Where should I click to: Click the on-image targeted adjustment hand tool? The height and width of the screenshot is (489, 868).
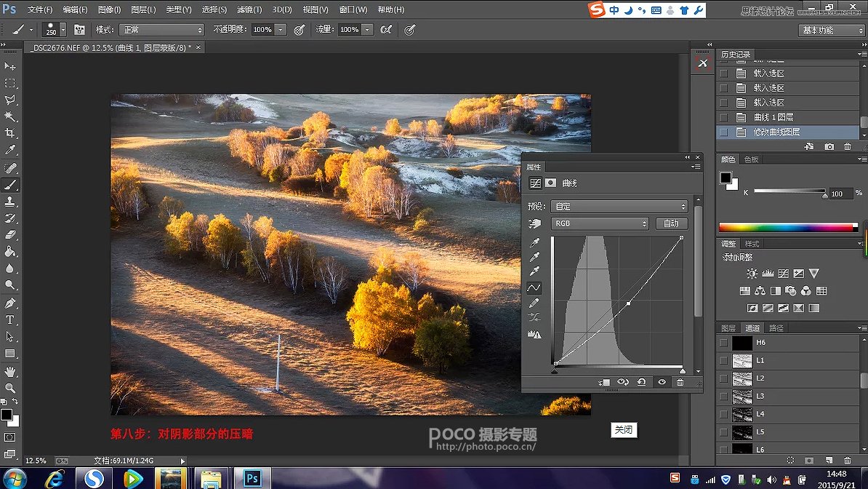tap(534, 223)
